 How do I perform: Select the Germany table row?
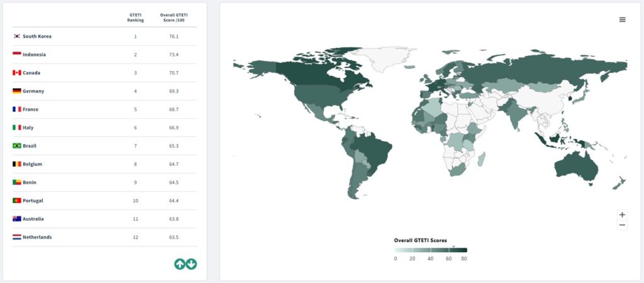104,91
